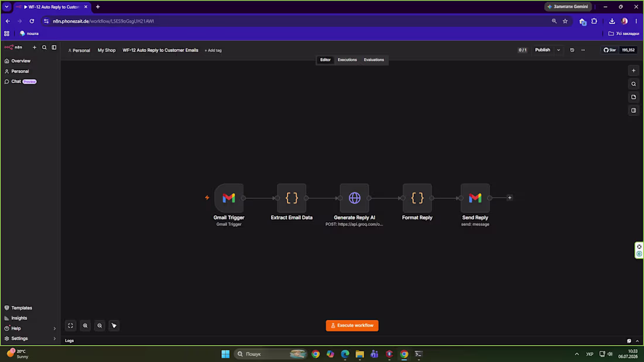Fit the workflow view to screen

pyautogui.click(x=71, y=326)
